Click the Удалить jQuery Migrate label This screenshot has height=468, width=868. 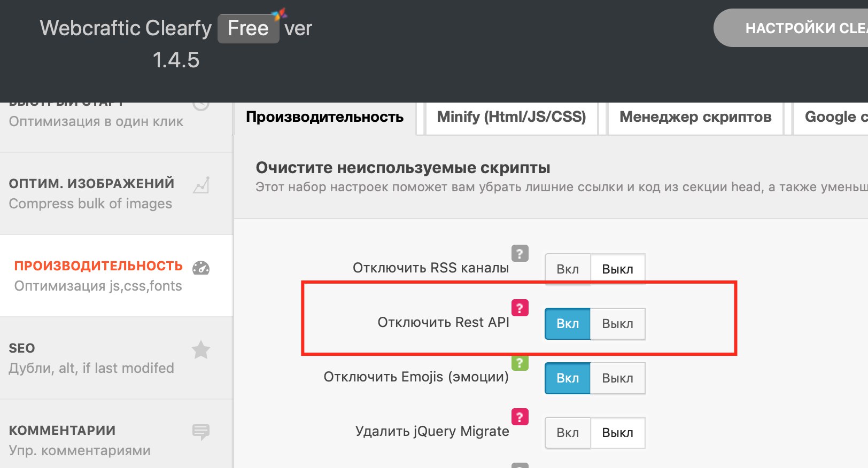click(x=432, y=431)
